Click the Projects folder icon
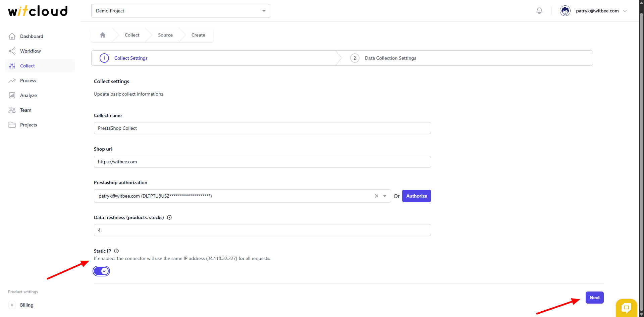This screenshot has width=644, height=317. pos(12,125)
